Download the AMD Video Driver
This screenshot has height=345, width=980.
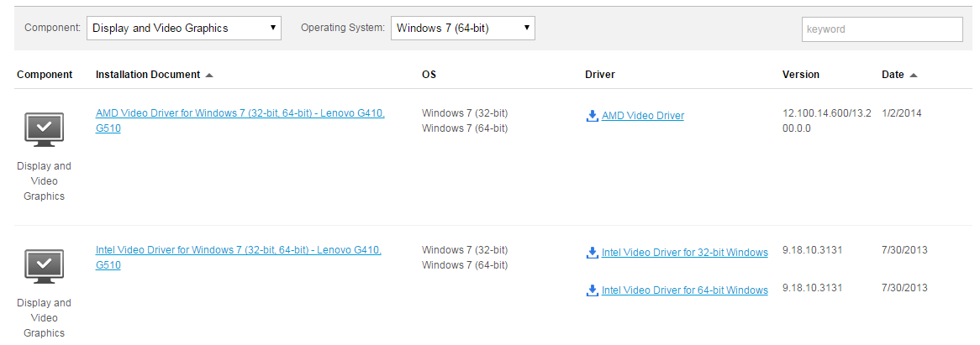[x=642, y=116]
